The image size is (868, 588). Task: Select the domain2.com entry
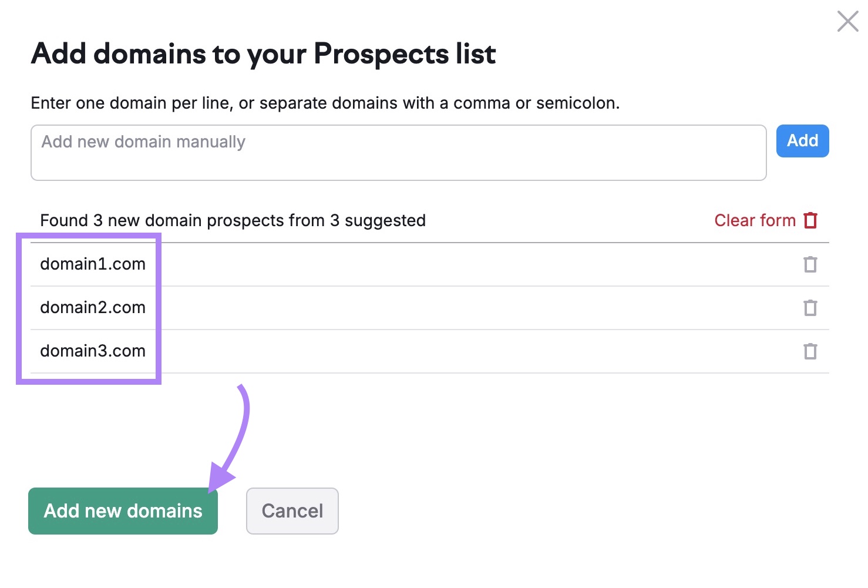(x=92, y=308)
